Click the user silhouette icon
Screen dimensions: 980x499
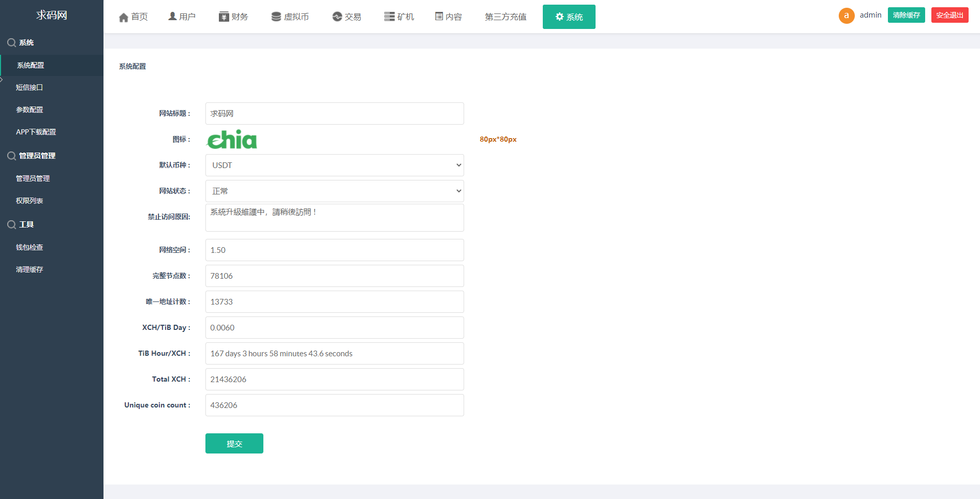click(172, 17)
